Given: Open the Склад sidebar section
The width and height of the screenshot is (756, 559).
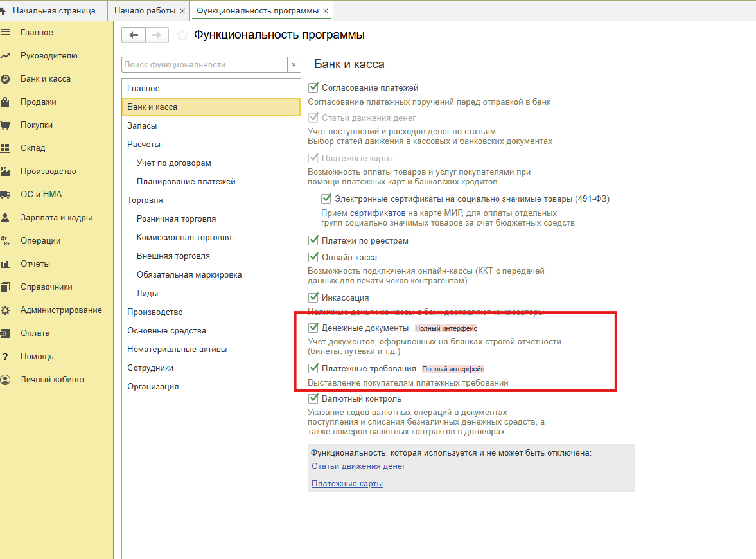Looking at the screenshot, I should (33, 148).
